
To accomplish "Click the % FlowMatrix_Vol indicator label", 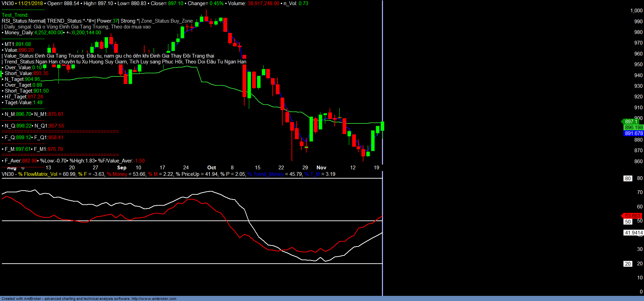I will tap(38, 174).
